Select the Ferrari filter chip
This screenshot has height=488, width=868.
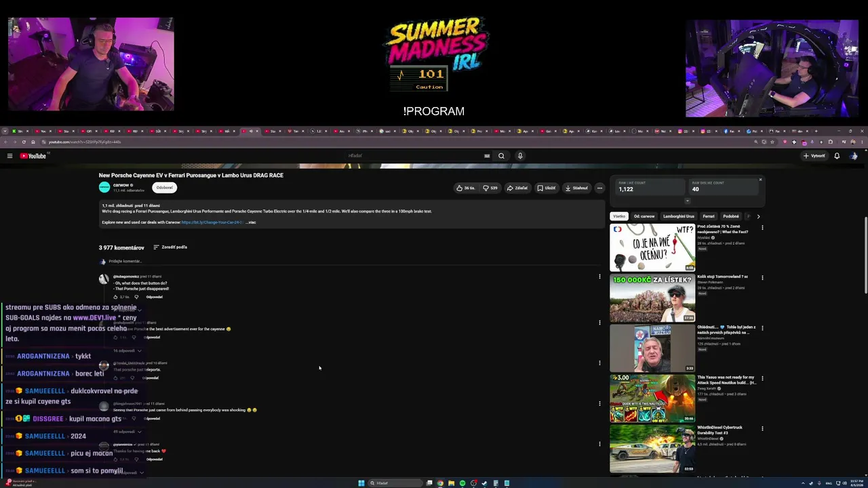(x=709, y=216)
